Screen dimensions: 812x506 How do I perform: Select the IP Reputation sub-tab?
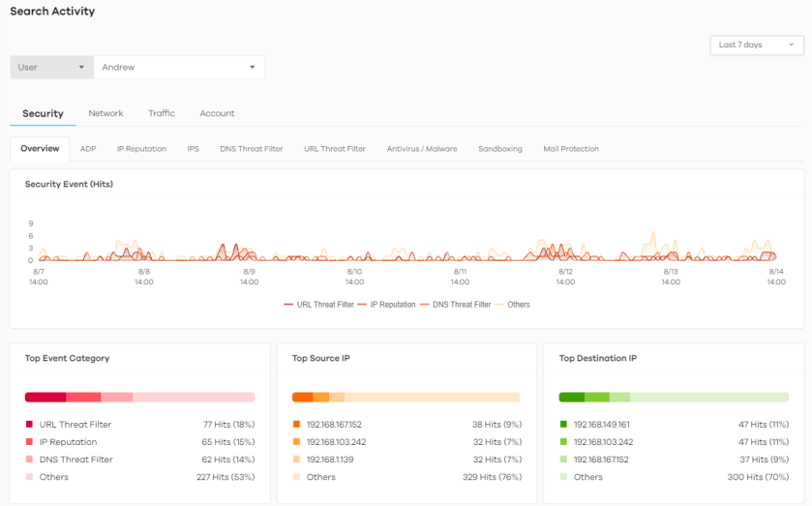[x=141, y=149]
